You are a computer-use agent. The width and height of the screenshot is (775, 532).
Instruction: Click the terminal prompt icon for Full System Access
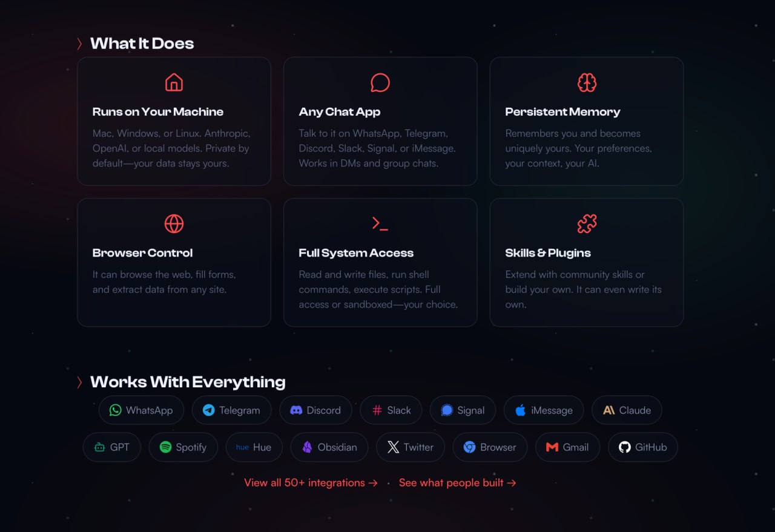[x=380, y=224]
